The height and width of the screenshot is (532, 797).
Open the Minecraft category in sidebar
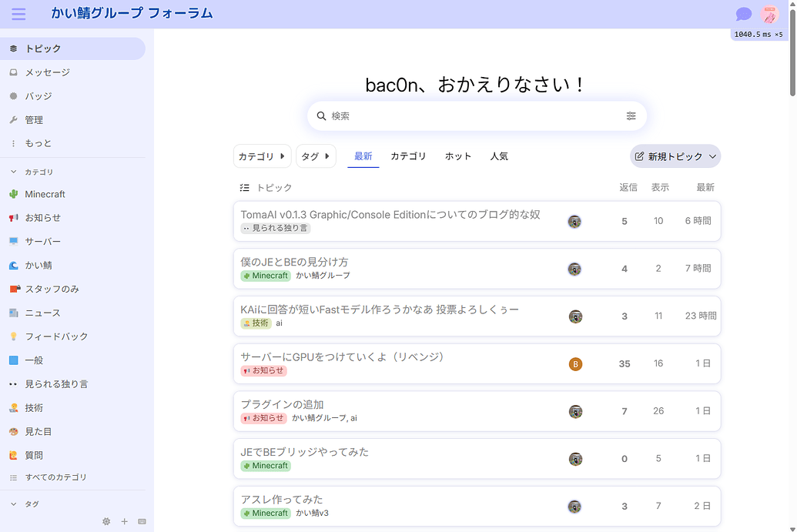(45, 194)
